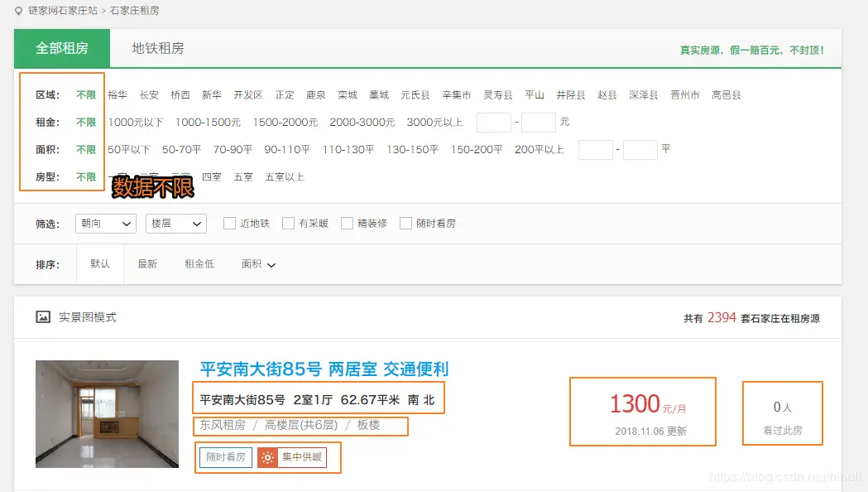The image size is (868, 492).
Task: Click the sun icon on the 集中供暖 tag
Action: [x=266, y=456]
